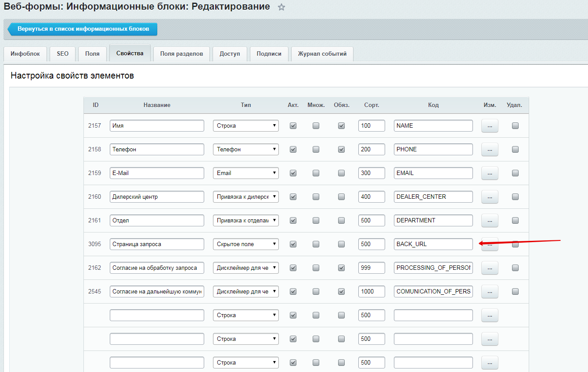
Task: Click the name field containing Имя
Action: (x=157, y=125)
